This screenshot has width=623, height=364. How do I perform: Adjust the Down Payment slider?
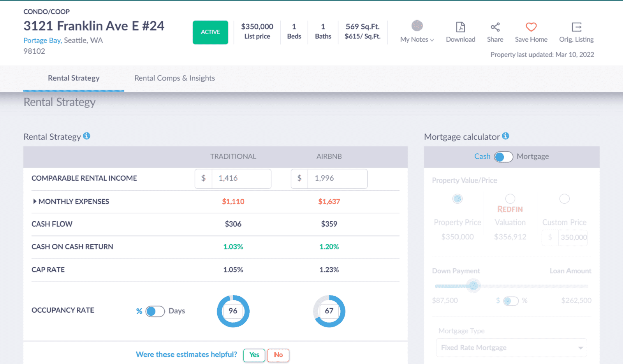pyautogui.click(x=473, y=286)
